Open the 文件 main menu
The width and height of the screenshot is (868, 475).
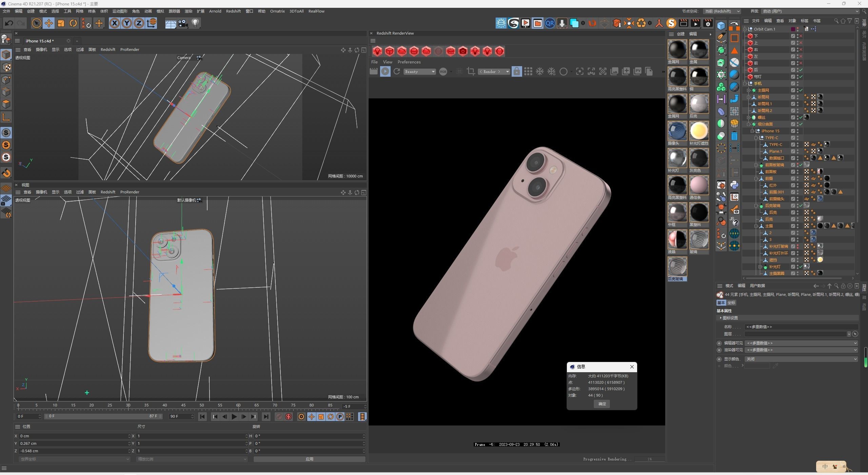[x=6, y=11]
